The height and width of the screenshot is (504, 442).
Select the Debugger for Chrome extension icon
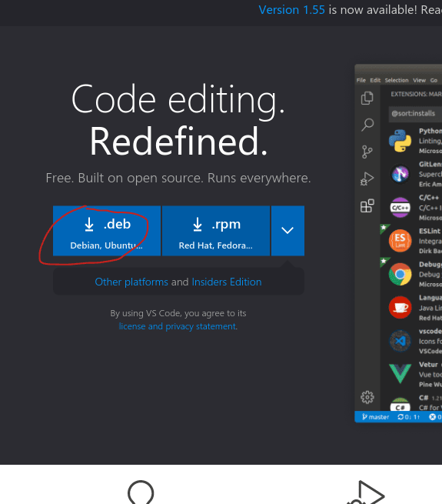click(400, 274)
